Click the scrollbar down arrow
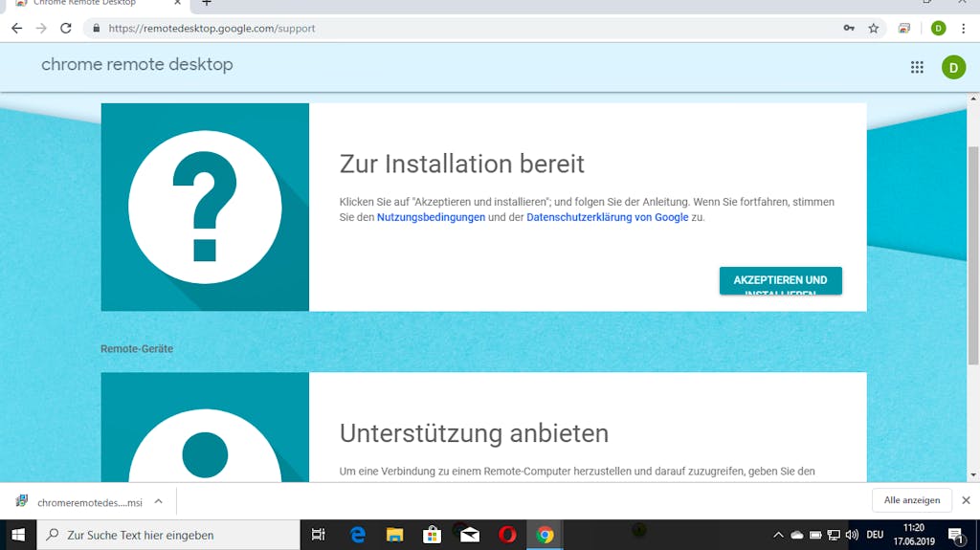The width and height of the screenshot is (980, 550). click(973, 475)
